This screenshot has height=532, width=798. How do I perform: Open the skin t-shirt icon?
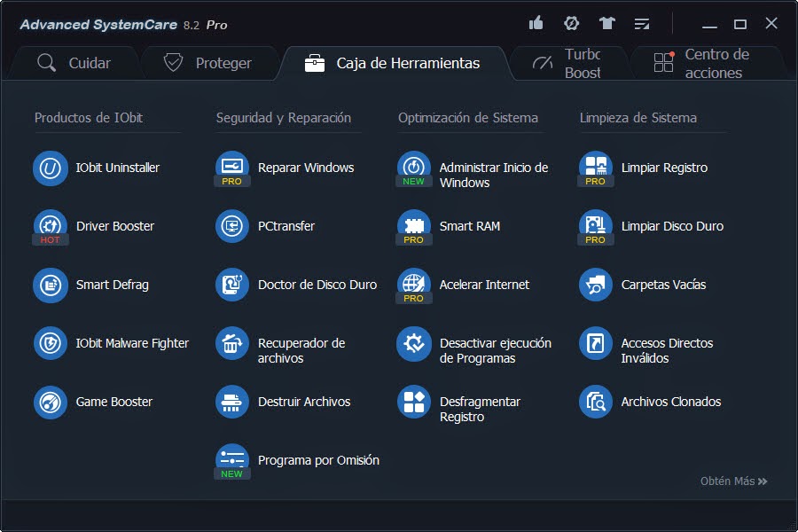point(606,23)
